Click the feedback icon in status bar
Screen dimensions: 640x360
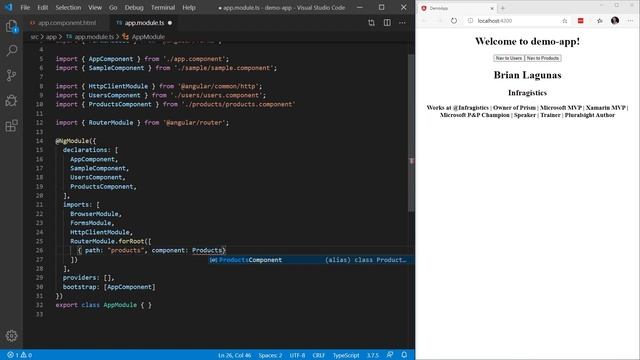[x=390, y=355]
